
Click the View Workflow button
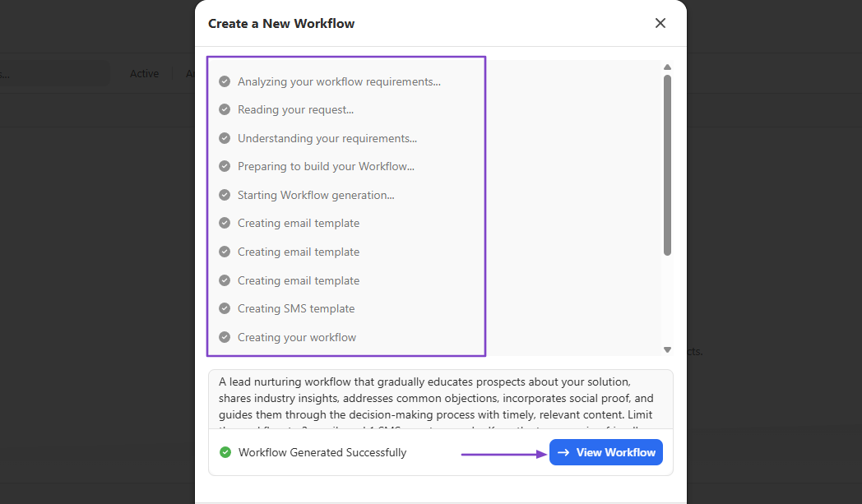pyautogui.click(x=606, y=452)
